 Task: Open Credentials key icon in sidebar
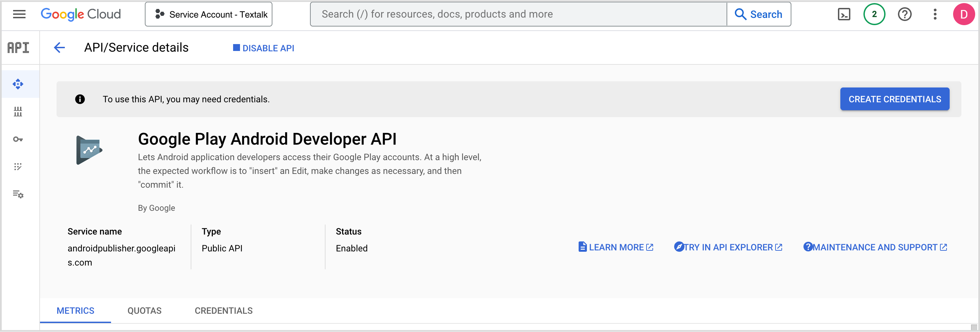click(18, 139)
